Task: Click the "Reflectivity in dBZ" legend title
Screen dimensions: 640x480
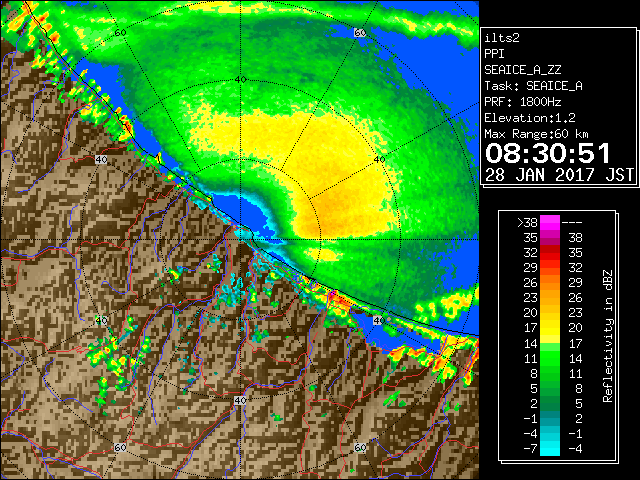Action: 608,336
